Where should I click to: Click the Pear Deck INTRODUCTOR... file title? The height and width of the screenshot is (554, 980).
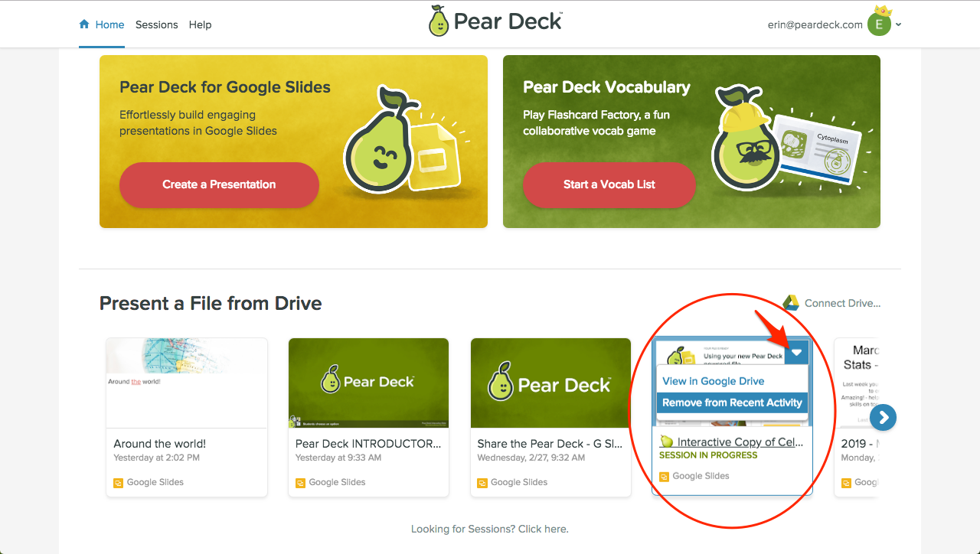pyautogui.click(x=368, y=444)
